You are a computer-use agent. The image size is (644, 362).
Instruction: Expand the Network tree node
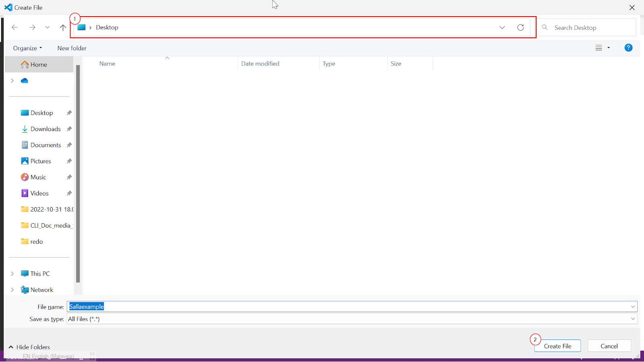(12, 290)
